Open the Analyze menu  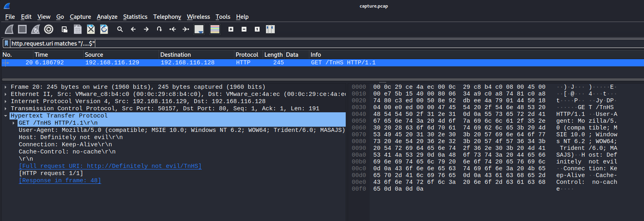click(x=107, y=17)
